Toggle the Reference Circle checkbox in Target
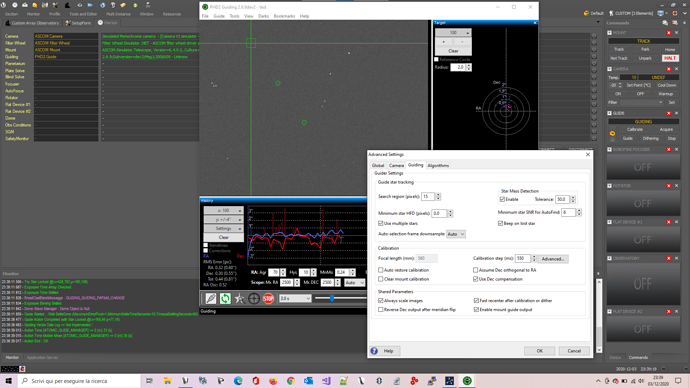This screenshot has height=388, width=690. pyautogui.click(x=437, y=59)
